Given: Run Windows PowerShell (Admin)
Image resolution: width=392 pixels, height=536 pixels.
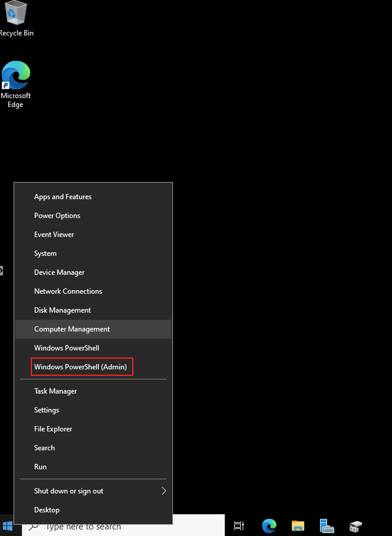Looking at the screenshot, I should pyautogui.click(x=93, y=367).
